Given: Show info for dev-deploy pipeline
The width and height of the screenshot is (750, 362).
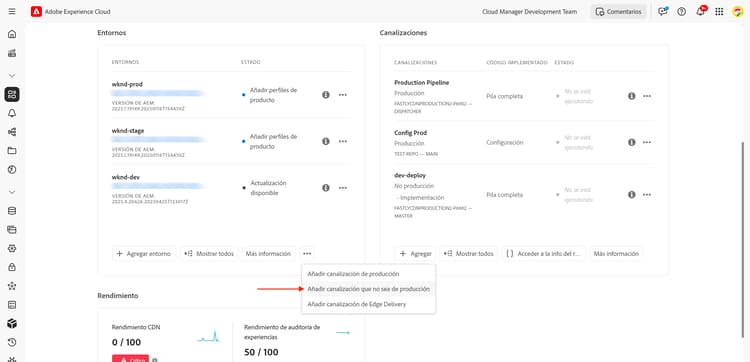Looking at the screenshot, I should click(631, 195).
